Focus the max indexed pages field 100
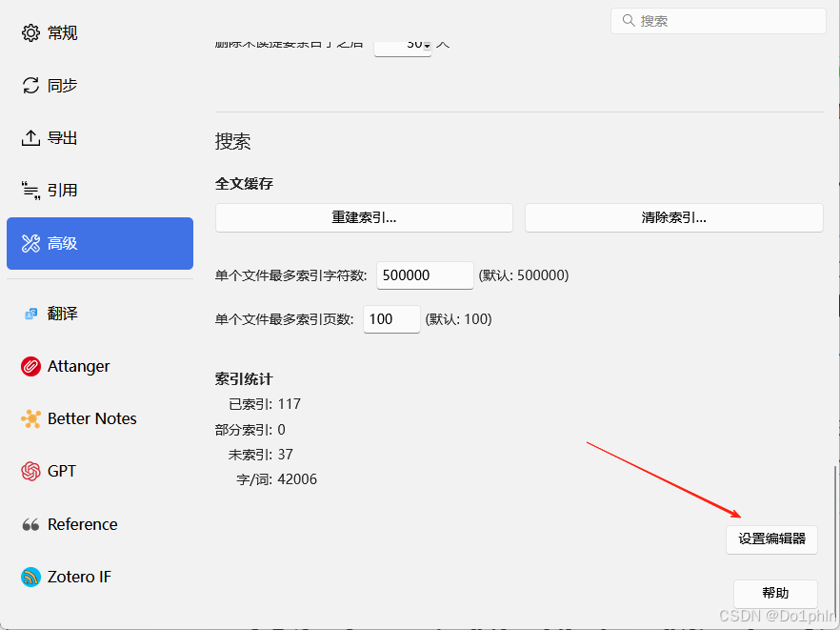 click(x=390, y=319)
